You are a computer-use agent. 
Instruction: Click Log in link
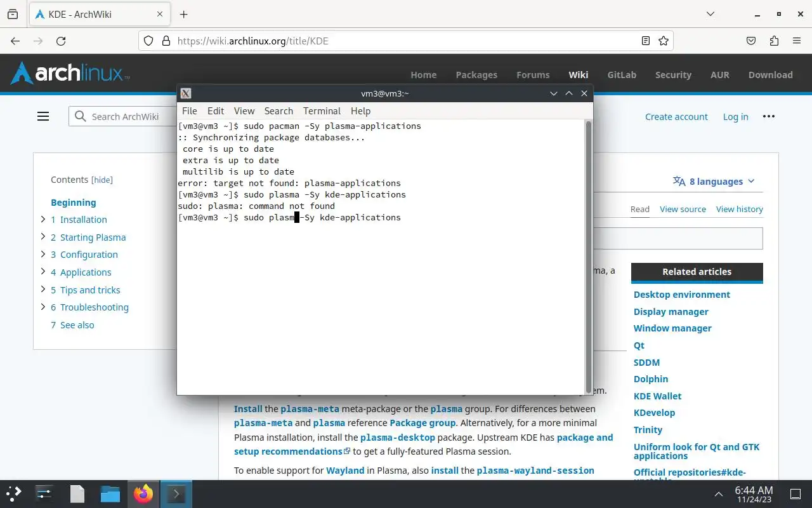(x=736, y=116)
